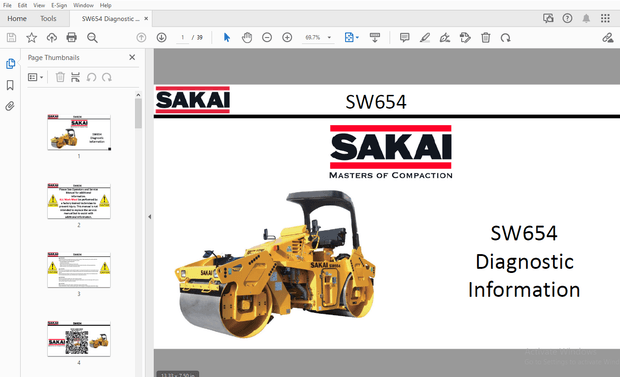Click the insert pages thumbnail panel icon
Viewport: 620px width, 377px height.
(x=75, y=77)
